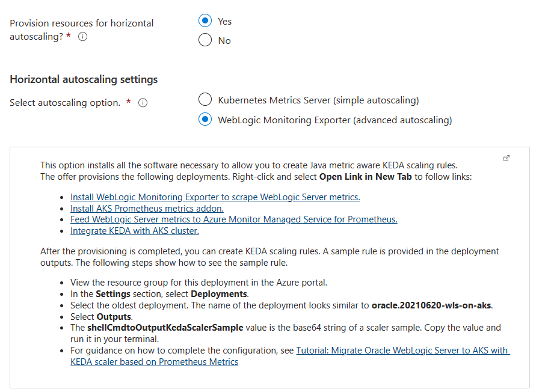Click bold text Open Link in New Tab

[366, 177]
